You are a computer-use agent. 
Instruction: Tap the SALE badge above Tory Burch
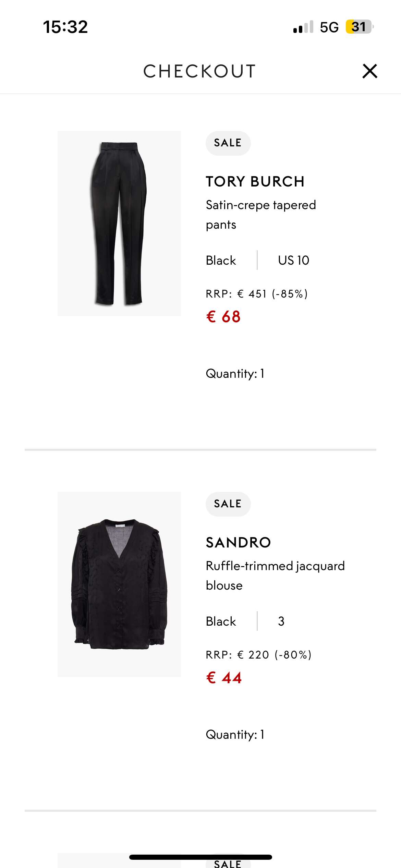(228, 143)
